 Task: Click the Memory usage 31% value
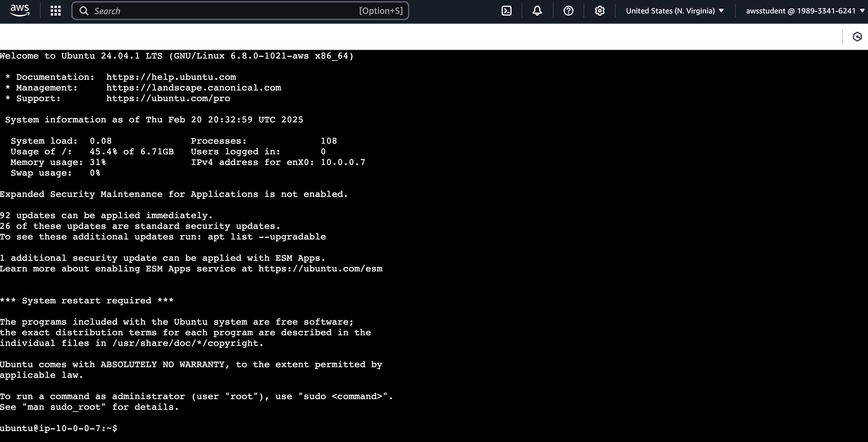coord(98,162)
